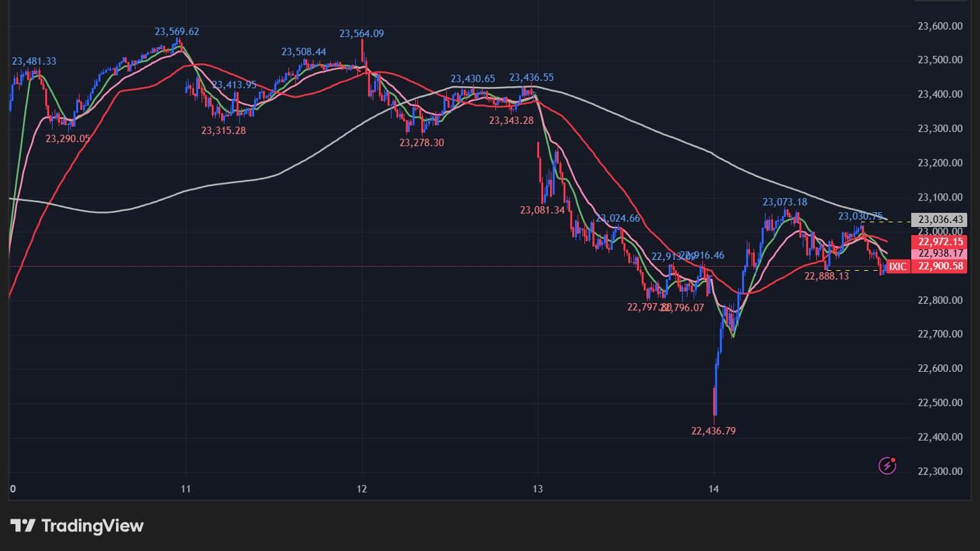Screen dimensions: 980x551
Task: Select date 14 on the time axis
Action: click(x=714, y=489)
